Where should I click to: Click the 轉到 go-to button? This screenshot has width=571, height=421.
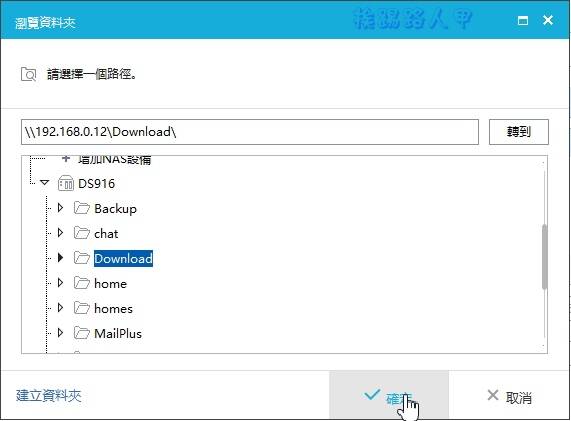point(519,132)
